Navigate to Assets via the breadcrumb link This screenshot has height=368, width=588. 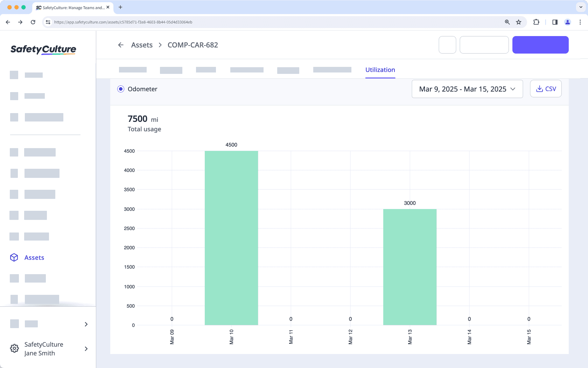coord(142,45)
